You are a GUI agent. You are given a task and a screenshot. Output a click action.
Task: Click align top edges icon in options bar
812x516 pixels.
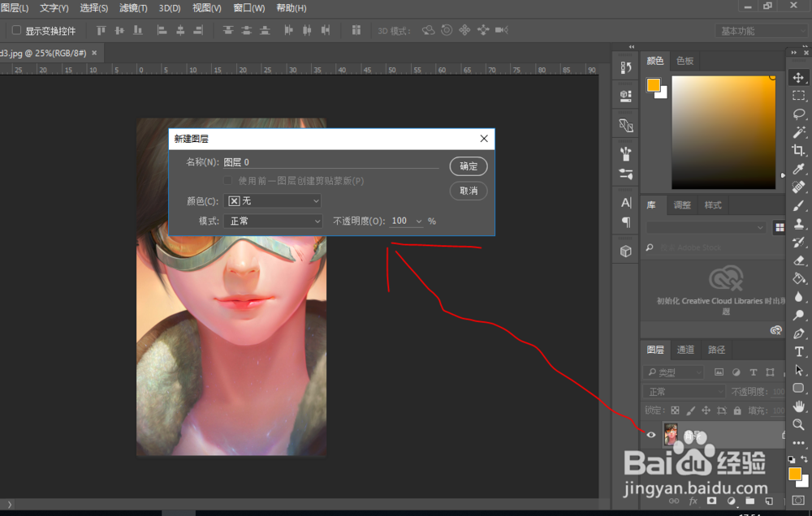[101, 31]
